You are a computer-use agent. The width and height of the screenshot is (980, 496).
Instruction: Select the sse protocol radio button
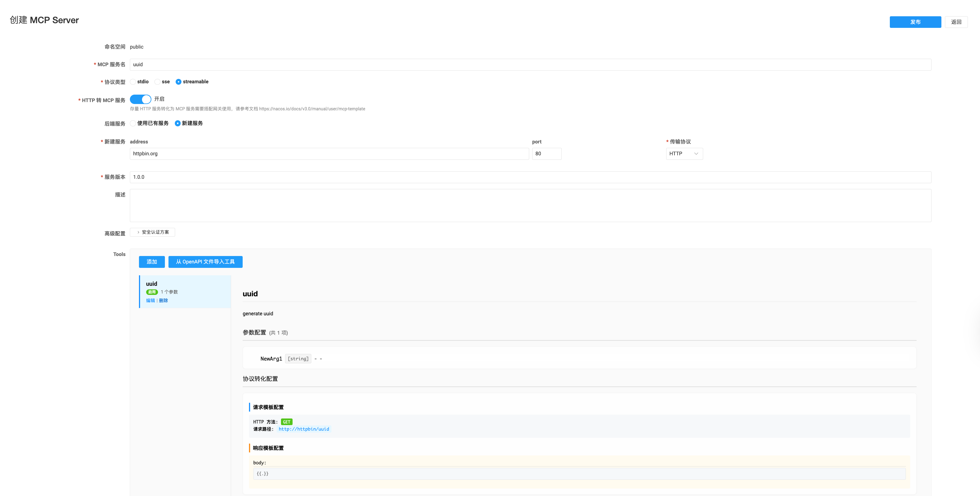coord(157,82)
